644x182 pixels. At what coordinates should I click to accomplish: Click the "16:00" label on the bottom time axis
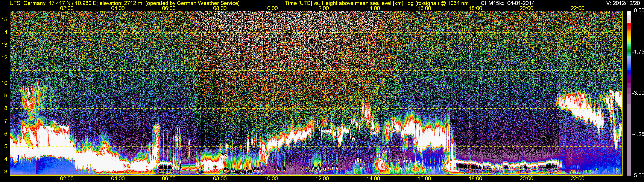coord(424,179)
